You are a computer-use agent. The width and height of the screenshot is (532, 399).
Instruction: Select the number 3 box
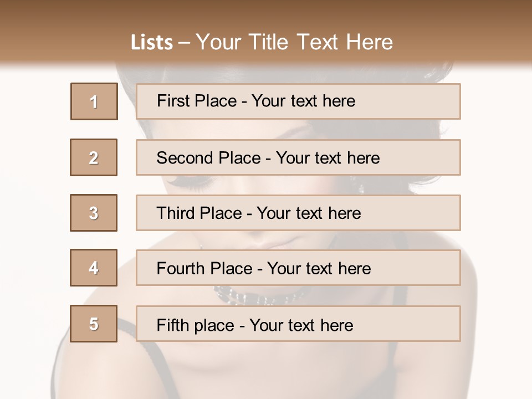[94, 213]
